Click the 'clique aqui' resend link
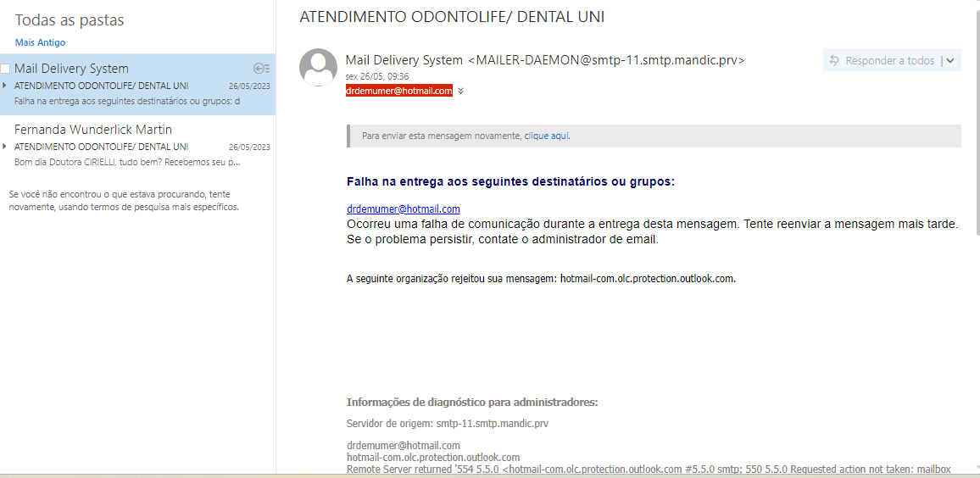 (547, 136)
